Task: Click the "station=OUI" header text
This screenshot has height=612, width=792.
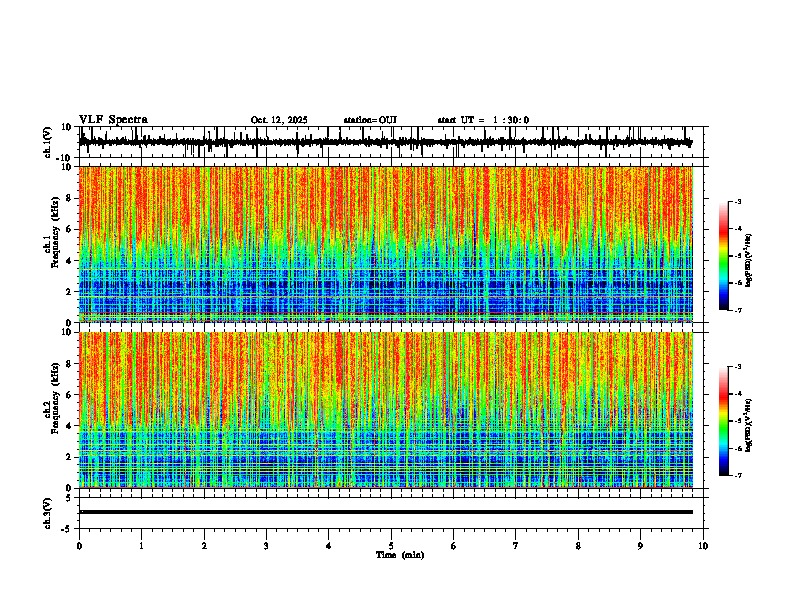Action: point(370,120)
